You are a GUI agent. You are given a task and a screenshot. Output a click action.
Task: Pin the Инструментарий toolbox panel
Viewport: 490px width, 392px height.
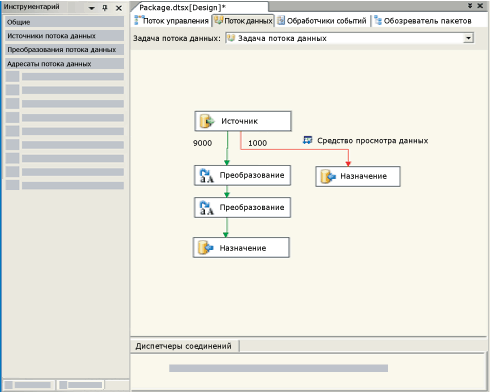pos(105,8)
